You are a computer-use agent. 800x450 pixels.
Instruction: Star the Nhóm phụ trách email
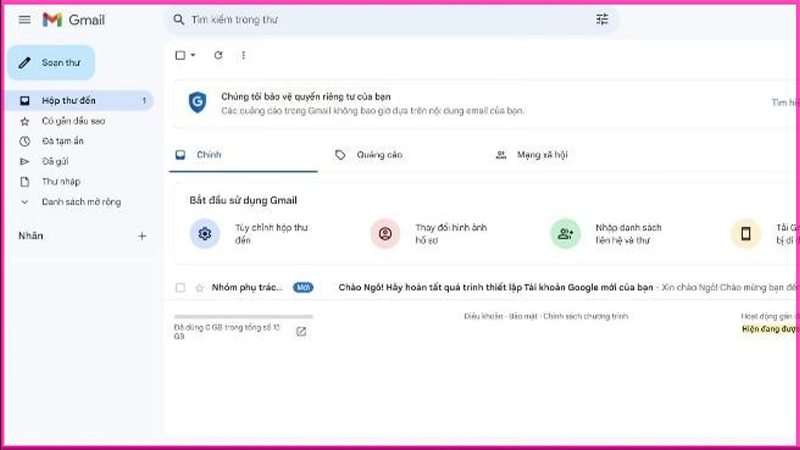tap(199, 288)
